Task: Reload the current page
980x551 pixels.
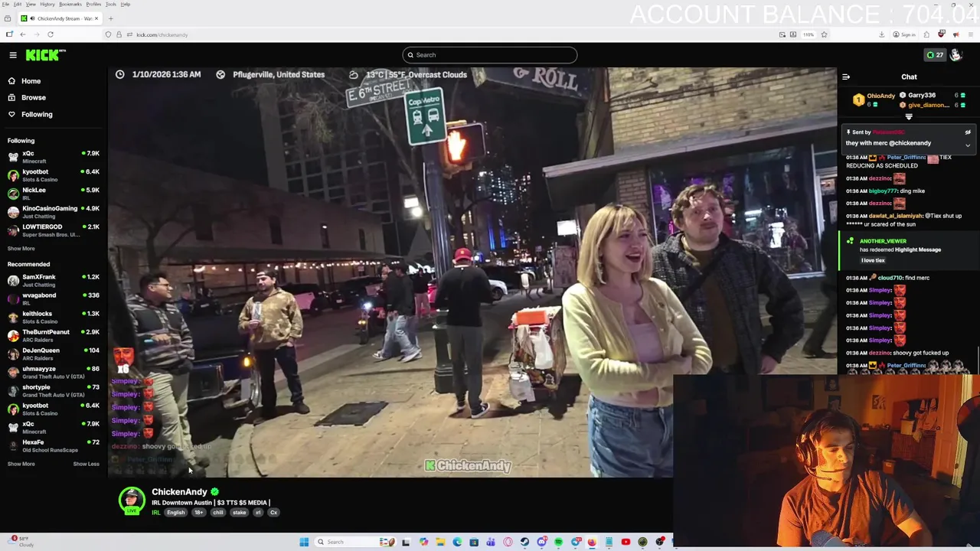Action: click(51, 34)
